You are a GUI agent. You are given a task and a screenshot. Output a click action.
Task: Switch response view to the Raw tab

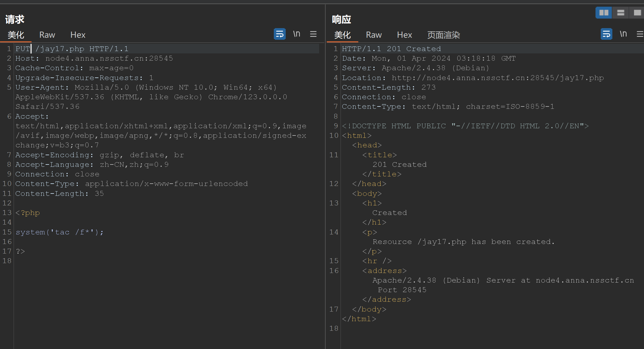coord(374,35)
